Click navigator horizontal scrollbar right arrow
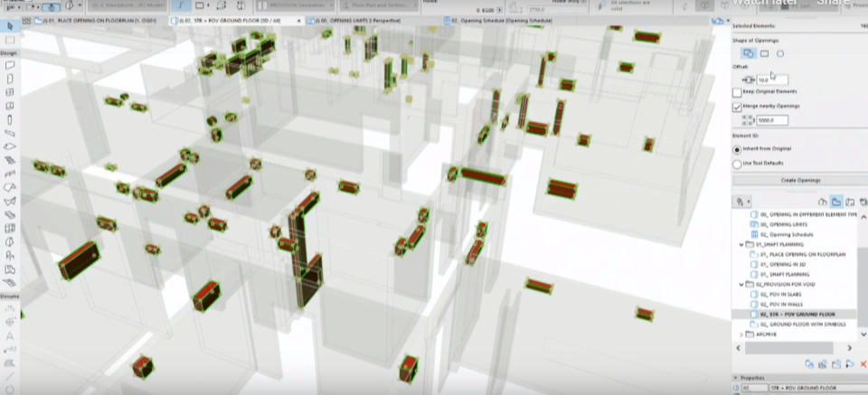 pos(849,348)
